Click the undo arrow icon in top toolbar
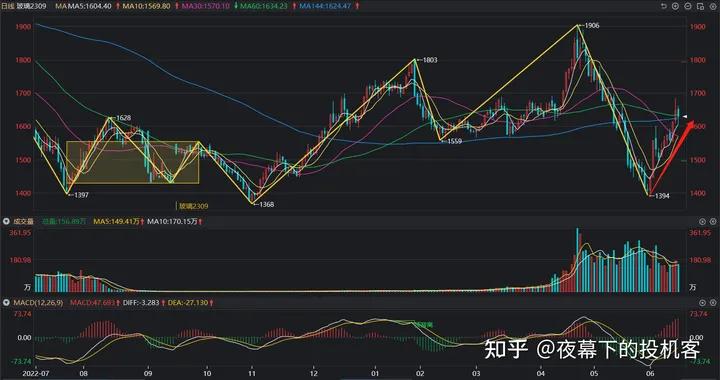The image size is (720, 380). click(x=663, y=6)
